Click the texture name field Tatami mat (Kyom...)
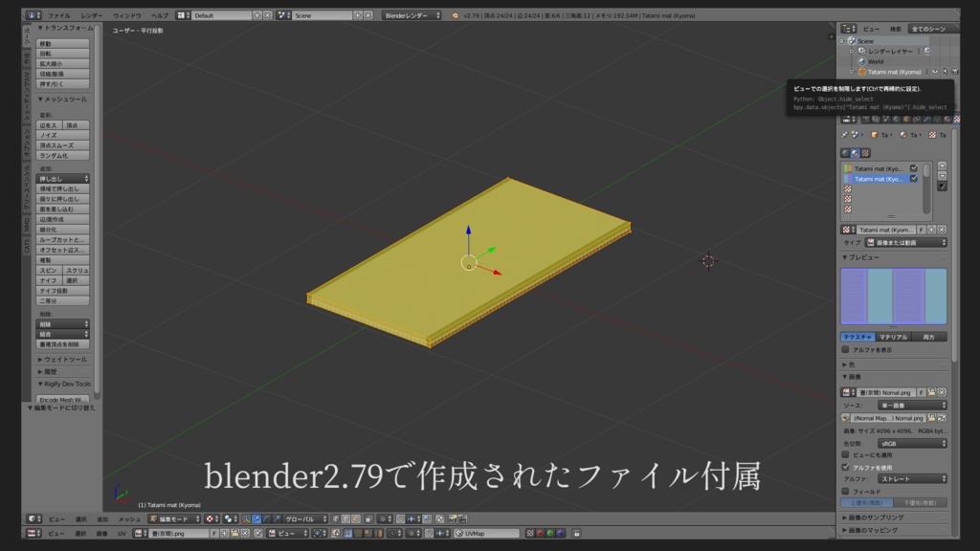 tap(885, 230)
